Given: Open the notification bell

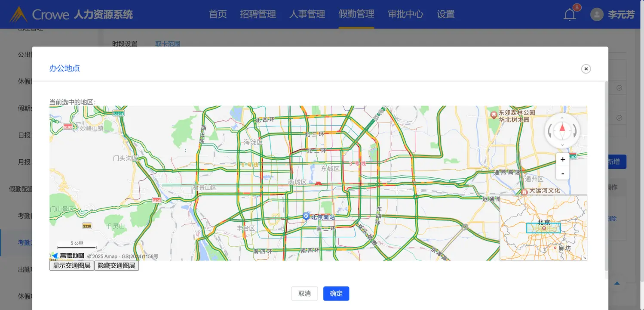Looking at the screenshot, I should pyautogui.click(x=570, y=14).
